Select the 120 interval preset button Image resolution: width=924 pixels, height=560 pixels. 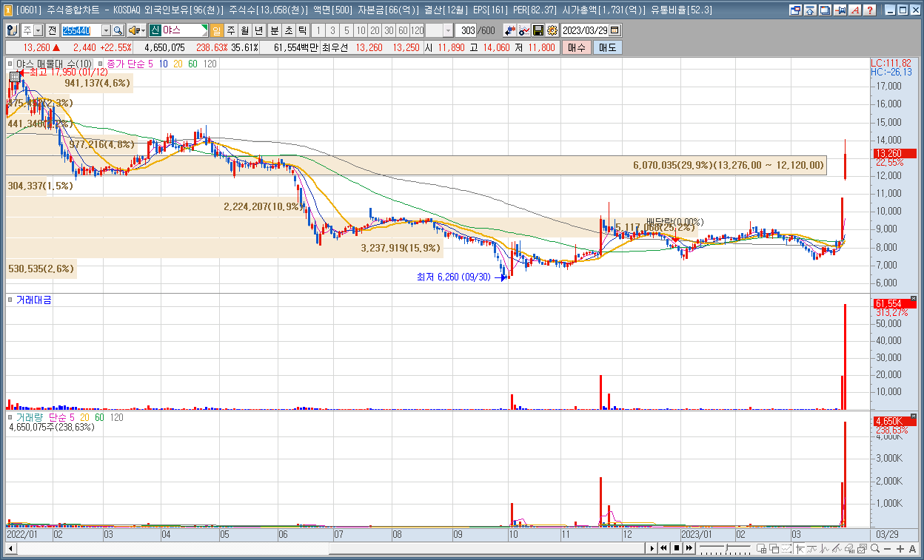pyautogui.click(x=417, y=30)
